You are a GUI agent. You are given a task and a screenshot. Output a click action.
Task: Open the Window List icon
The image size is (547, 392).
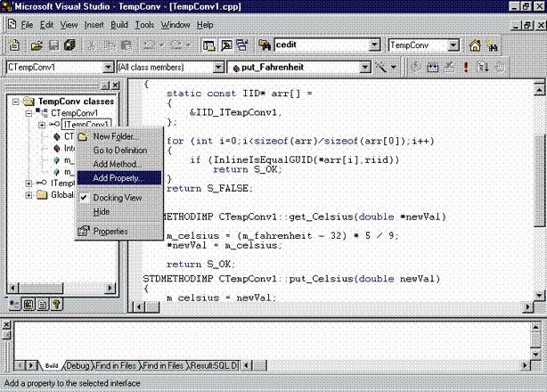click(x=242, y=45)
